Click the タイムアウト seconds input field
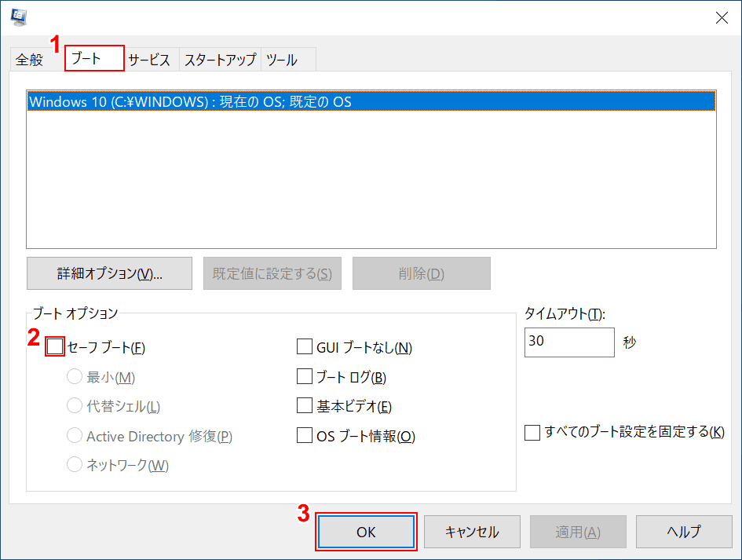Screen dimensions: 742x560 point(569,342)
